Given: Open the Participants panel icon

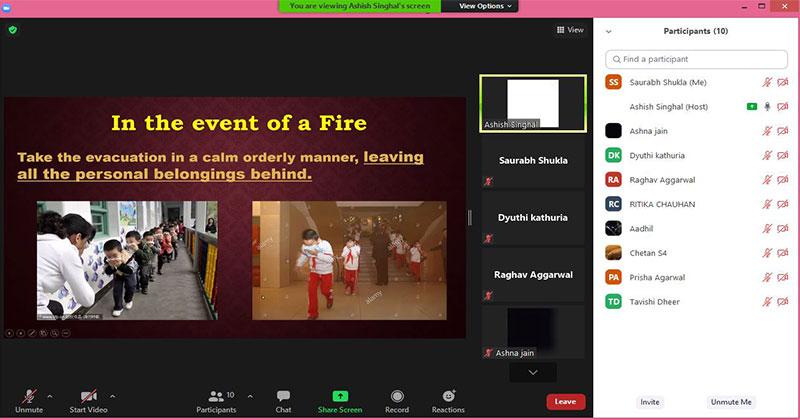Looking at the screenshot, I should pos(215,396).
